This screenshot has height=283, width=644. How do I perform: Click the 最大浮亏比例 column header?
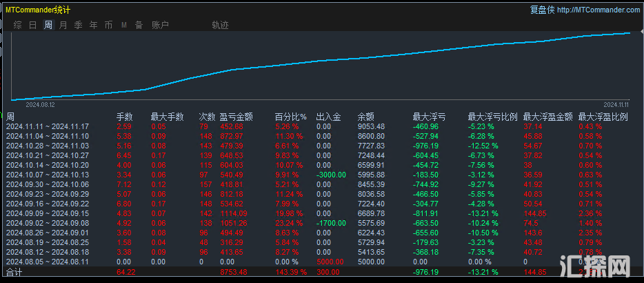tap(493, 117)
